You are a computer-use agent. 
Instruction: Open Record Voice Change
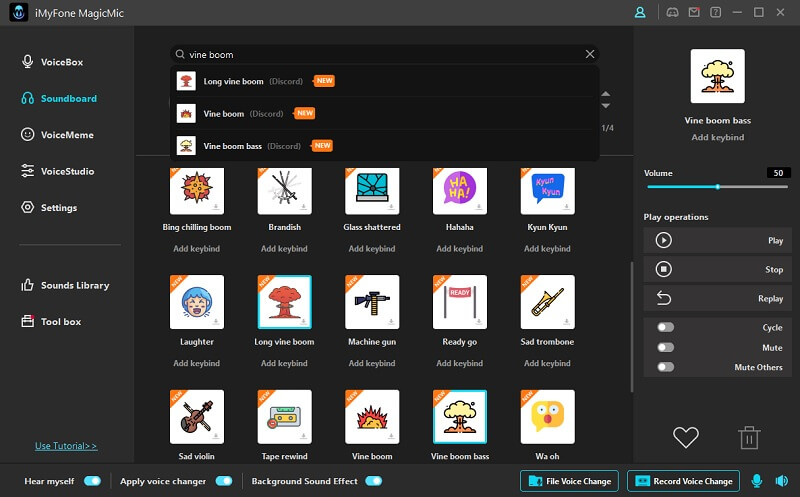[683, 481]
